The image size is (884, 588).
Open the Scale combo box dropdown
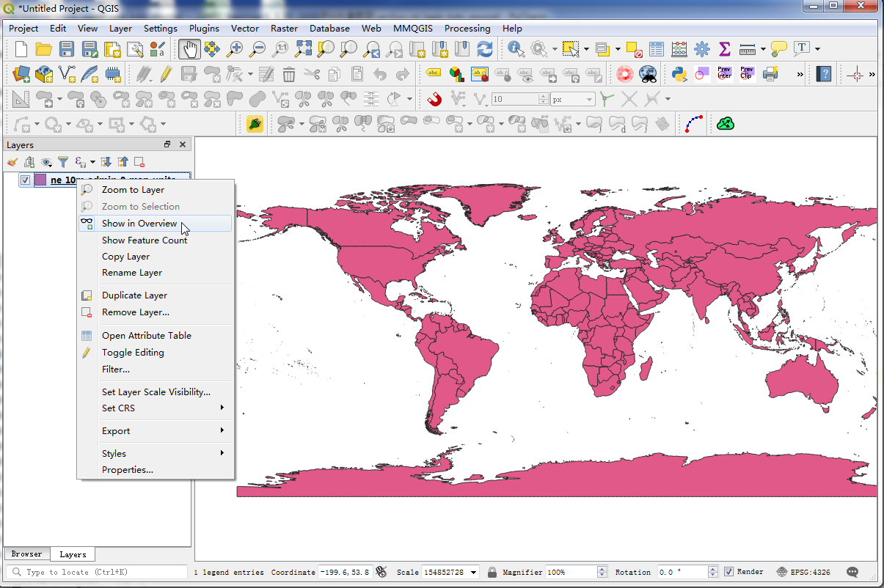(474, 572)
